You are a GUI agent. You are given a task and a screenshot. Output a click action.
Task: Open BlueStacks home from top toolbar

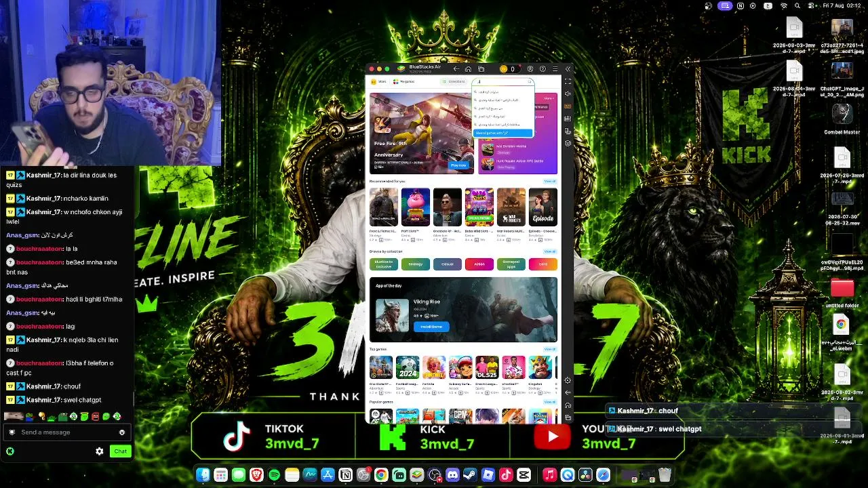(468, 68)
